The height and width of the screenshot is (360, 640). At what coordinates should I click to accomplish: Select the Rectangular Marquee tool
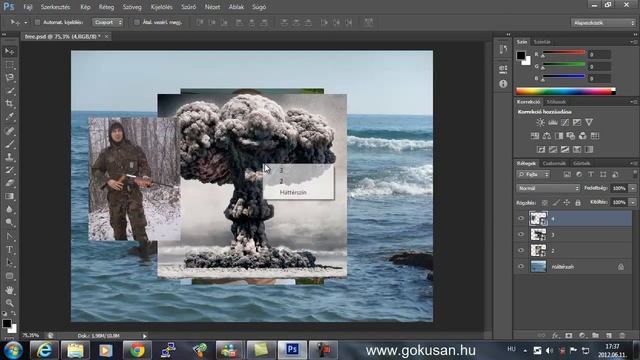[9, 65]
